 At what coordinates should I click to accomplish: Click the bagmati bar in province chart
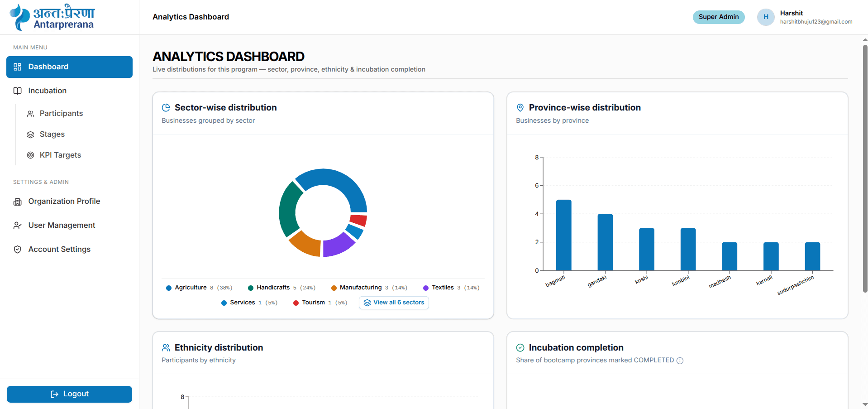[563, 235]
